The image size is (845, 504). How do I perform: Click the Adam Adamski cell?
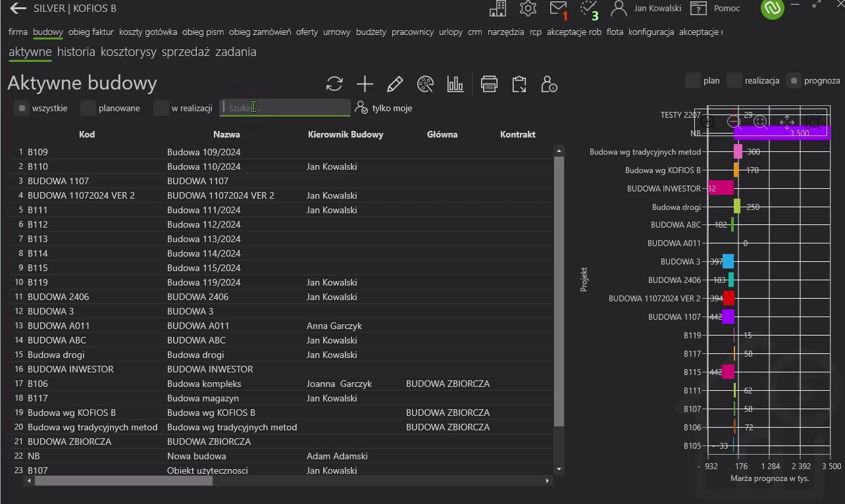pyautogui.click(x=337, y=456)
